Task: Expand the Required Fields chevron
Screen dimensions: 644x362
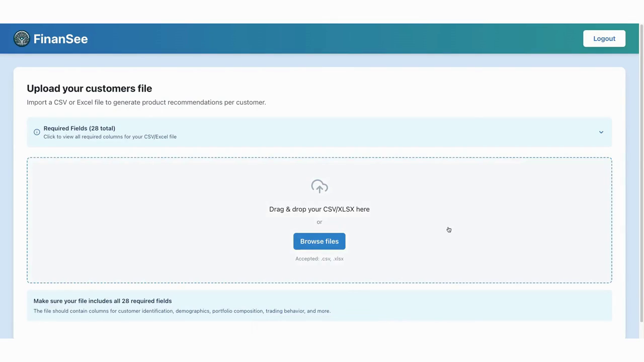Action: coord(601,132)
